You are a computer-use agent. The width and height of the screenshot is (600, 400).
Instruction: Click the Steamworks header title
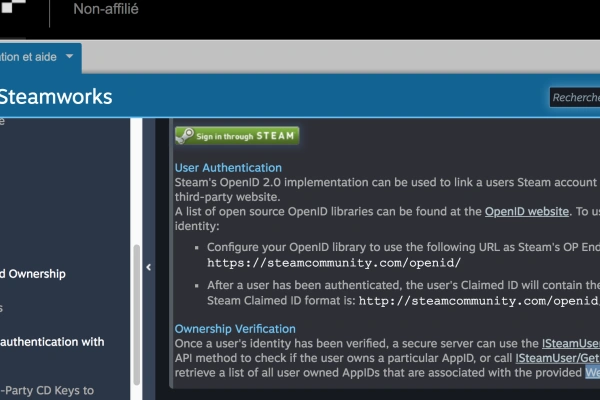pyautogui.click(x=55, y=97)
